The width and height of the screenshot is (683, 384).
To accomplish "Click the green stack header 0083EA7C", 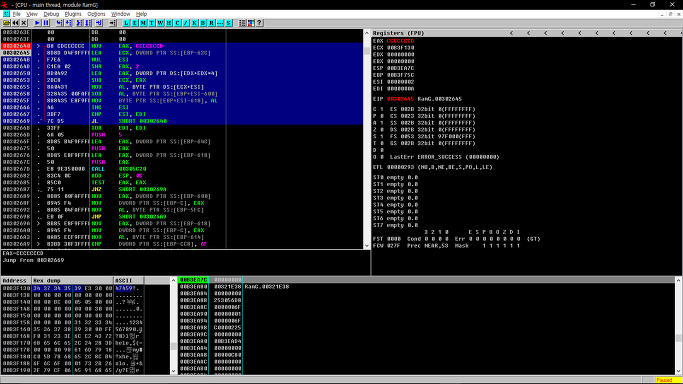I will (x=193, y=280).
